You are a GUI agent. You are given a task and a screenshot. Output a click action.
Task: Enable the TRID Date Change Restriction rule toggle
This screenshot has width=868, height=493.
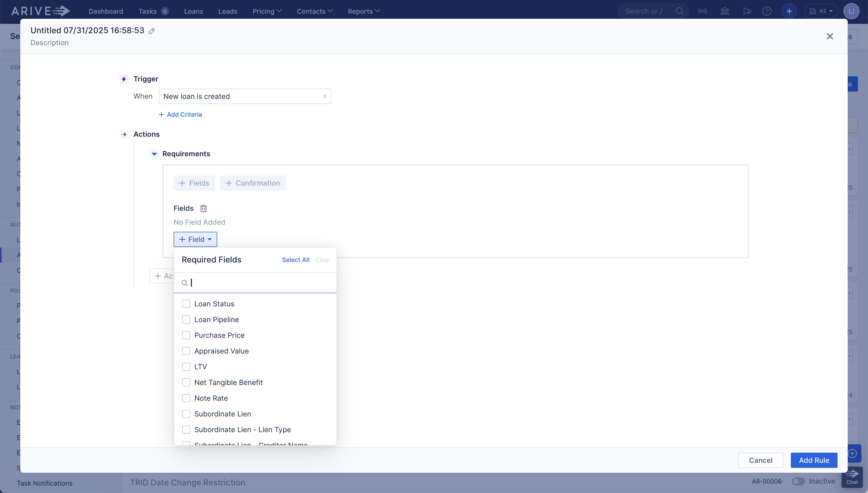798,481
